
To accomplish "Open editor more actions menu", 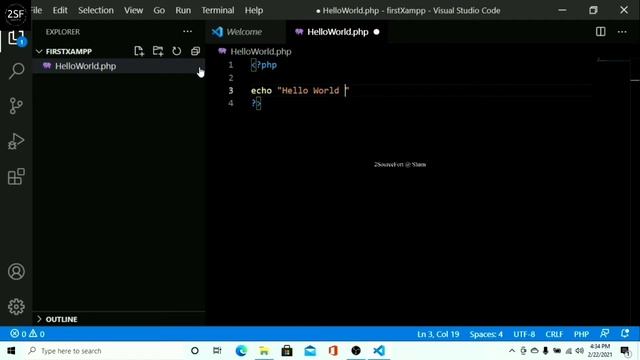I will [622, 31].
